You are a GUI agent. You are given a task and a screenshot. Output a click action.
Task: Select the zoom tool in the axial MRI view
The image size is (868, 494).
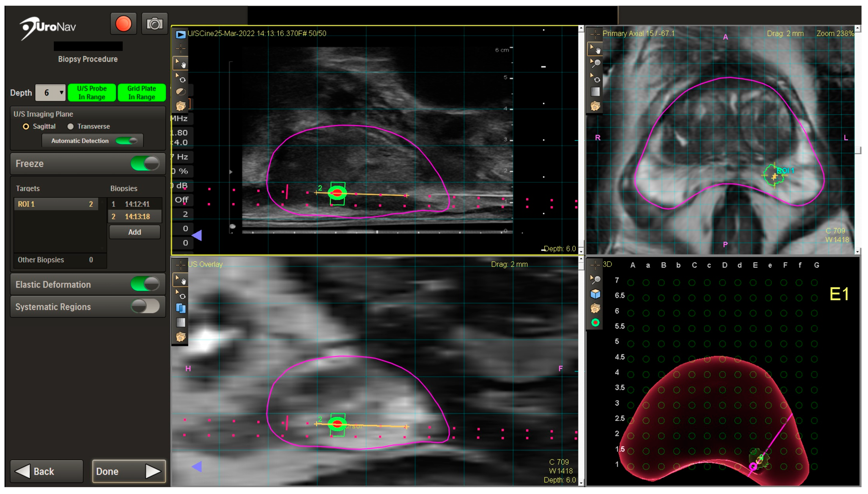pos(595,63)
